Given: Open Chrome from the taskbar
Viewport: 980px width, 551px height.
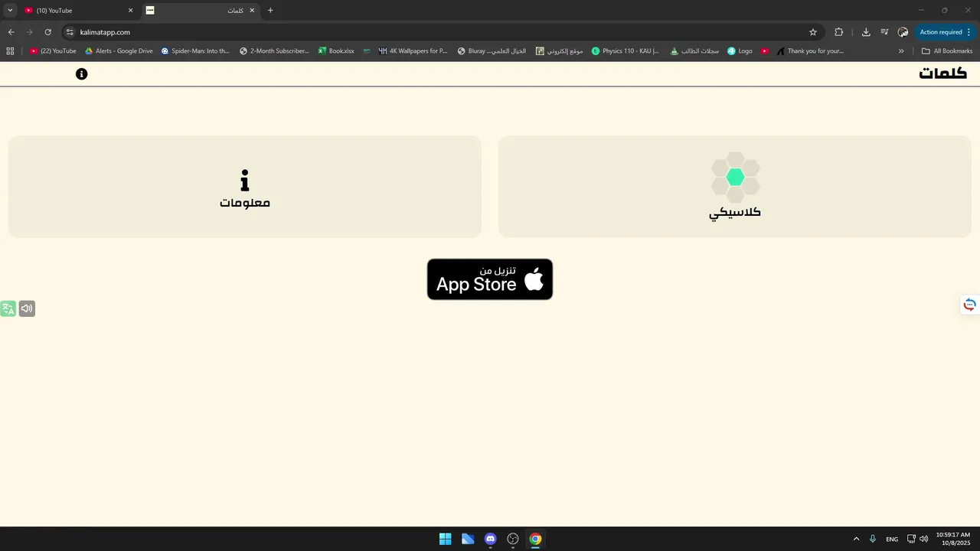Looking at the screenshot, I should (535, 539).
